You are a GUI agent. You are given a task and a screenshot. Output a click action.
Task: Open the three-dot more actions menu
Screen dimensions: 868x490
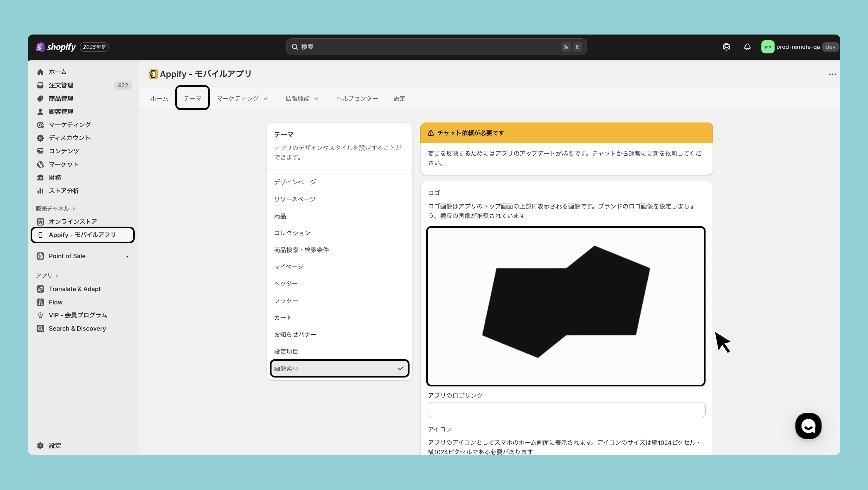[x=832, y=74]
